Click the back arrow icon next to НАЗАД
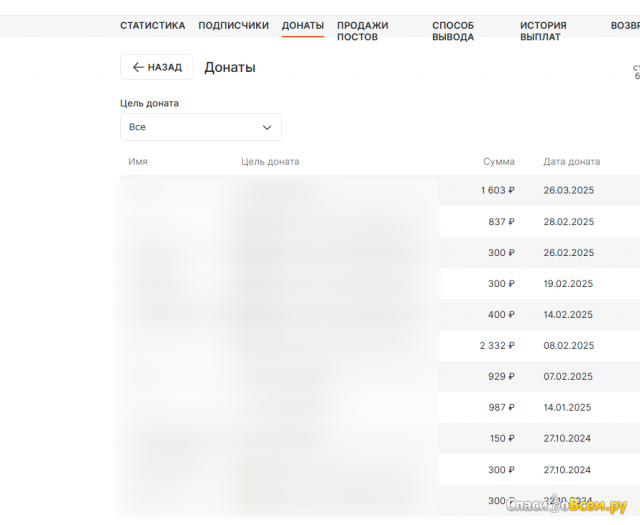 (x=138, y=67)
